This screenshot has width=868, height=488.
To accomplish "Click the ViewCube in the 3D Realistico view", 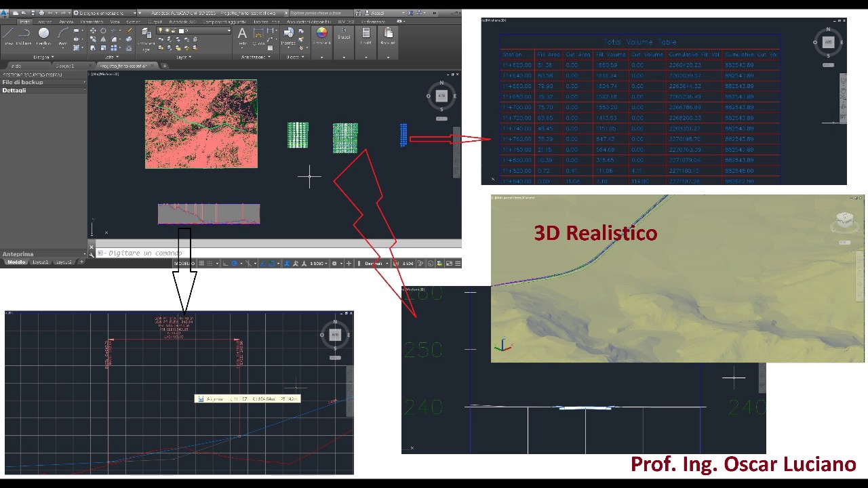I will (x=845, y=221).
